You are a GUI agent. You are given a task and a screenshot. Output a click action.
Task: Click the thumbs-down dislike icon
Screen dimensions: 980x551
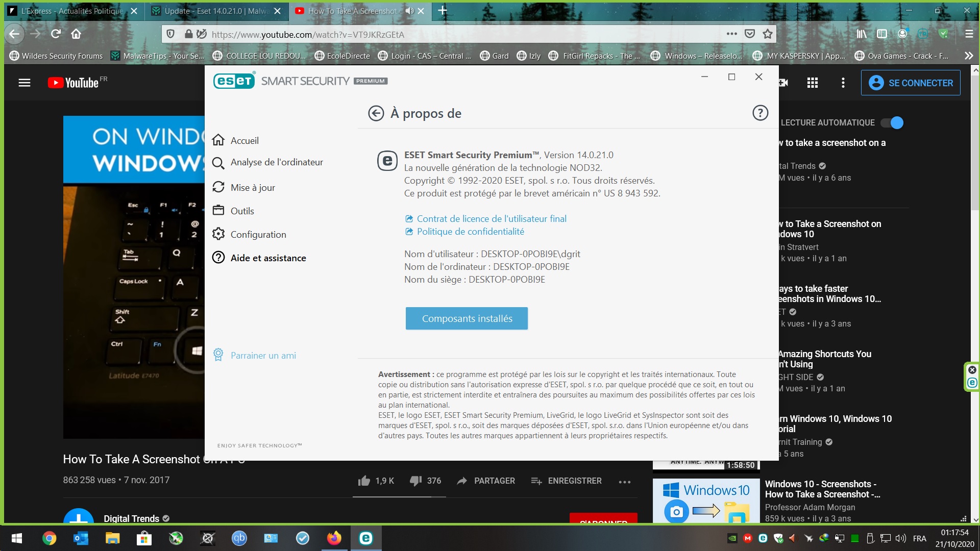click(415, 481)
